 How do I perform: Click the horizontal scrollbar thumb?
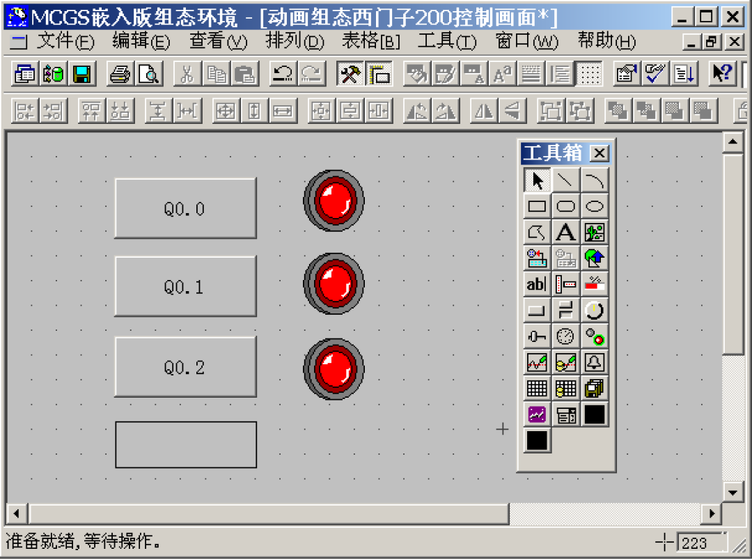[269, 514]
